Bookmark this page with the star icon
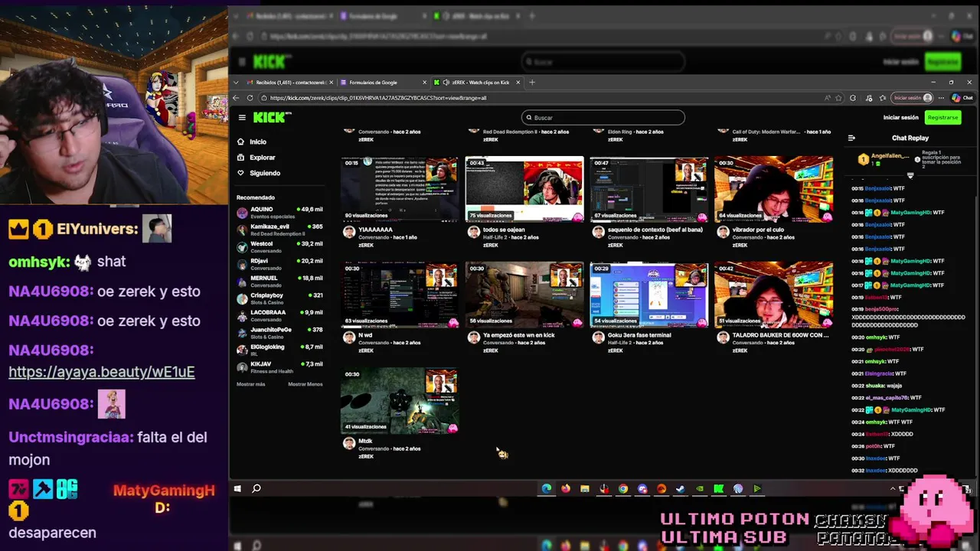Viewport: 980px width, 551px height. pos(838,98)
